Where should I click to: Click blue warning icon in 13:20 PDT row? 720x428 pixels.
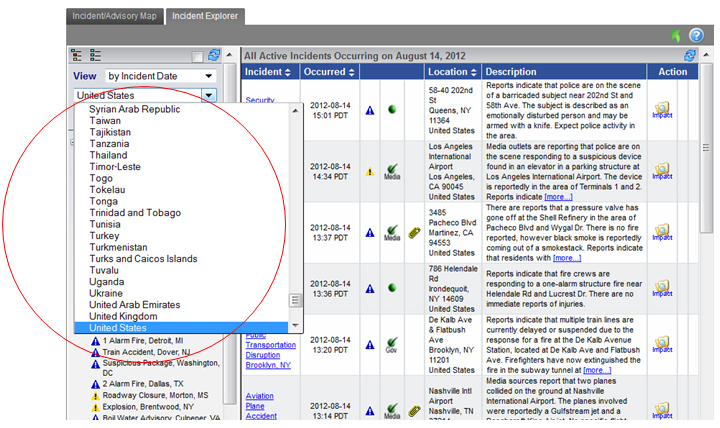(x=370, y=345)
